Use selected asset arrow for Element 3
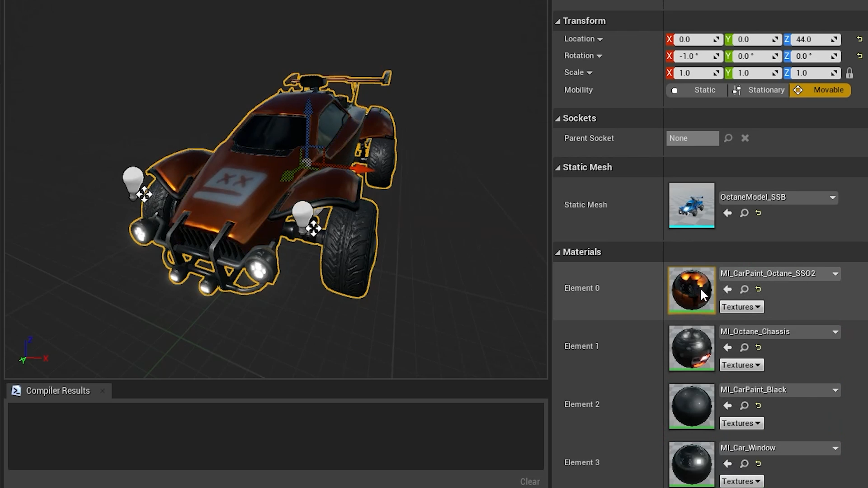 pyautogui.click(x=727, y=464)
